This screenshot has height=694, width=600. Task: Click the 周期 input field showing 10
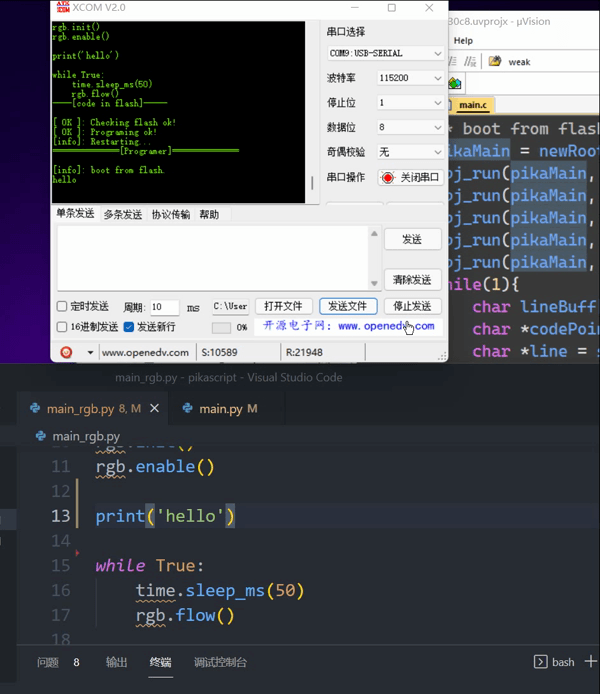[164, 307]
